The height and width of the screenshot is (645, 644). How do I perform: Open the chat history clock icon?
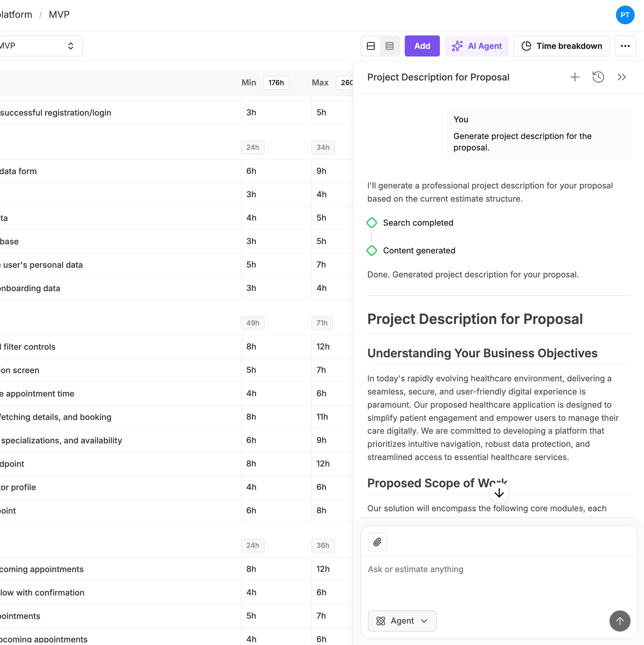tap(598, 77)
